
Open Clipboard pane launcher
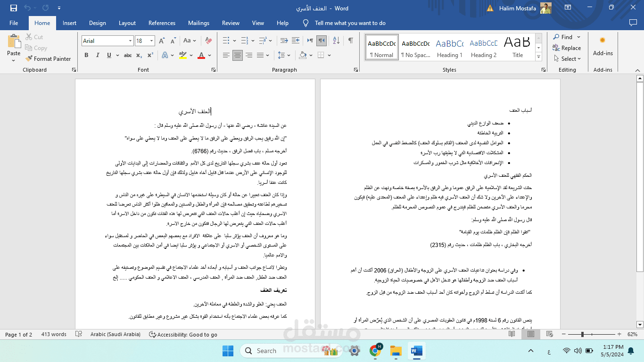click(x=74, y=70)
